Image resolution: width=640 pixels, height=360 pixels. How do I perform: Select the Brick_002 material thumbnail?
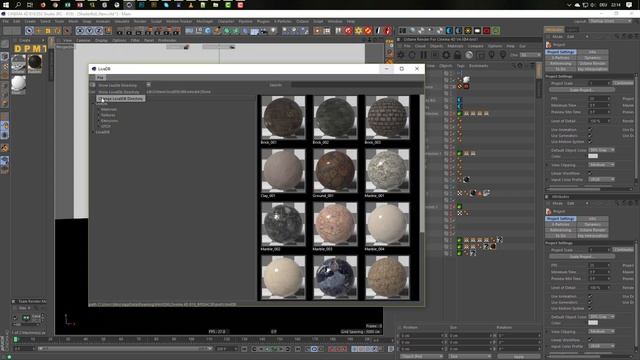tap(335, 118)
